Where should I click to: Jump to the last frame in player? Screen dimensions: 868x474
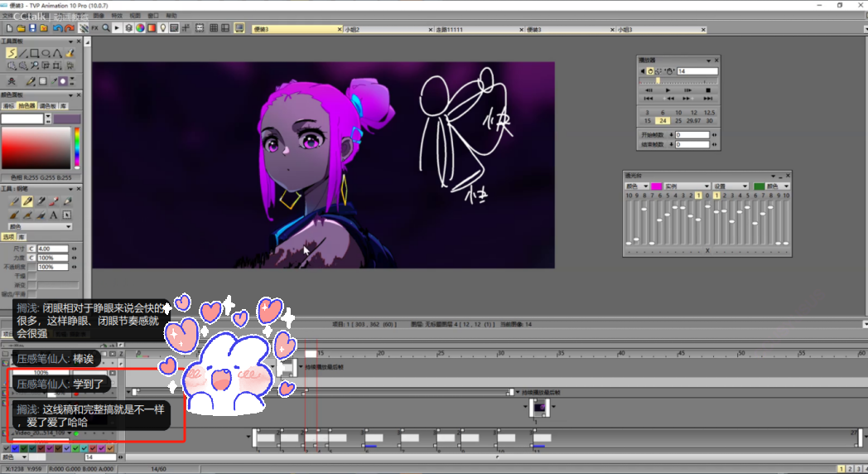point(708,99)
